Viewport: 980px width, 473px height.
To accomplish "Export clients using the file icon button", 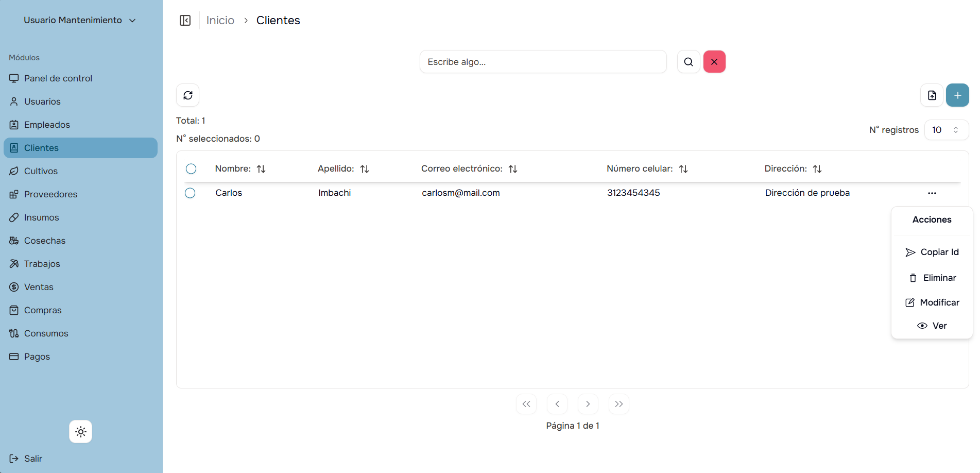I will (x=932, y=95).
